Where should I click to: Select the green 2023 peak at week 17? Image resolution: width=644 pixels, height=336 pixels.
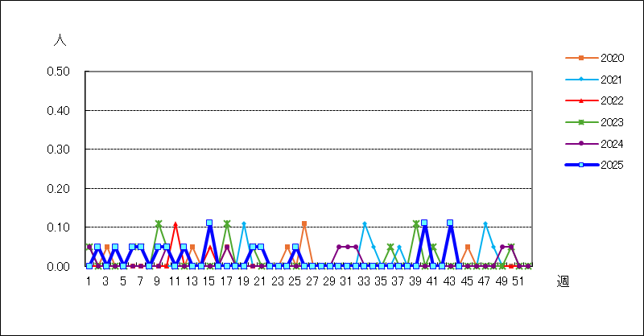(x=227, y=223)
